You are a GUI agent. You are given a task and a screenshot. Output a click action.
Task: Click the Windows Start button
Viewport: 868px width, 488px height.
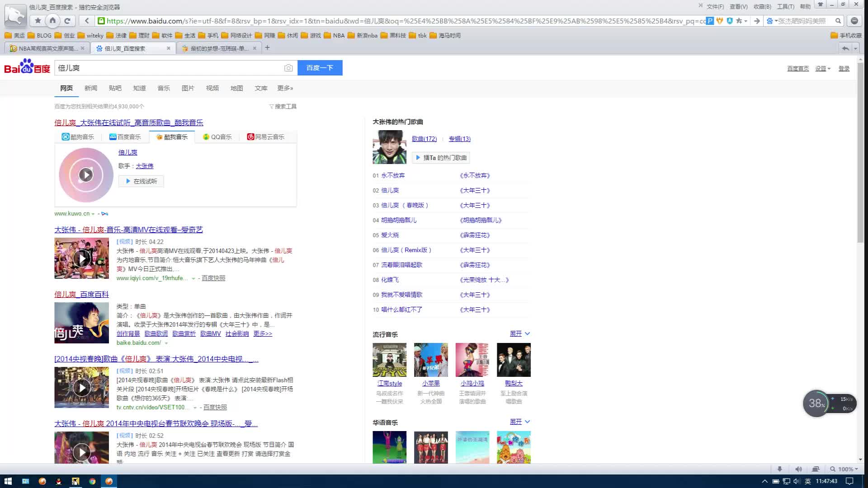click(8, 481)
